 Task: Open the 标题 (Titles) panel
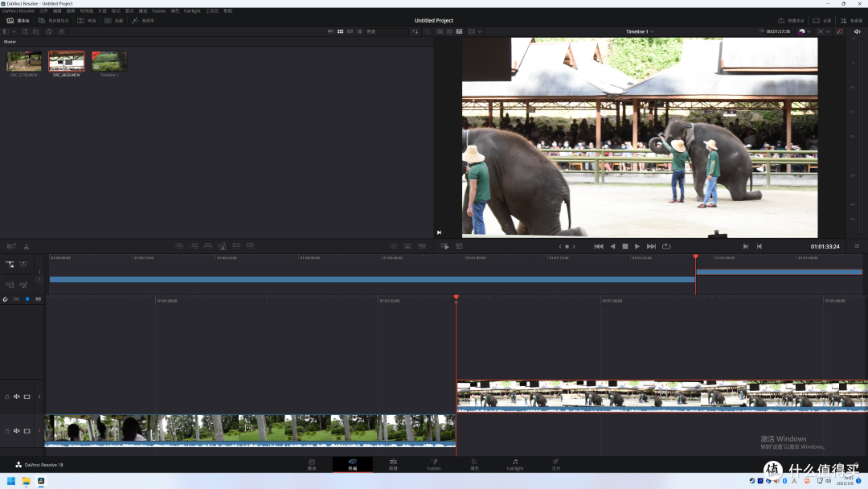114,20
